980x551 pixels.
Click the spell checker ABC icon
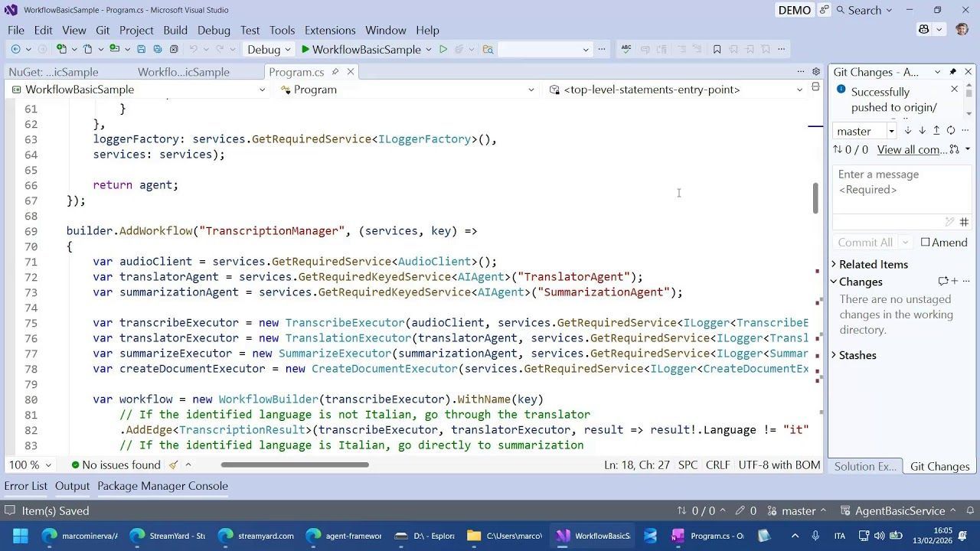tap(626, 49)
